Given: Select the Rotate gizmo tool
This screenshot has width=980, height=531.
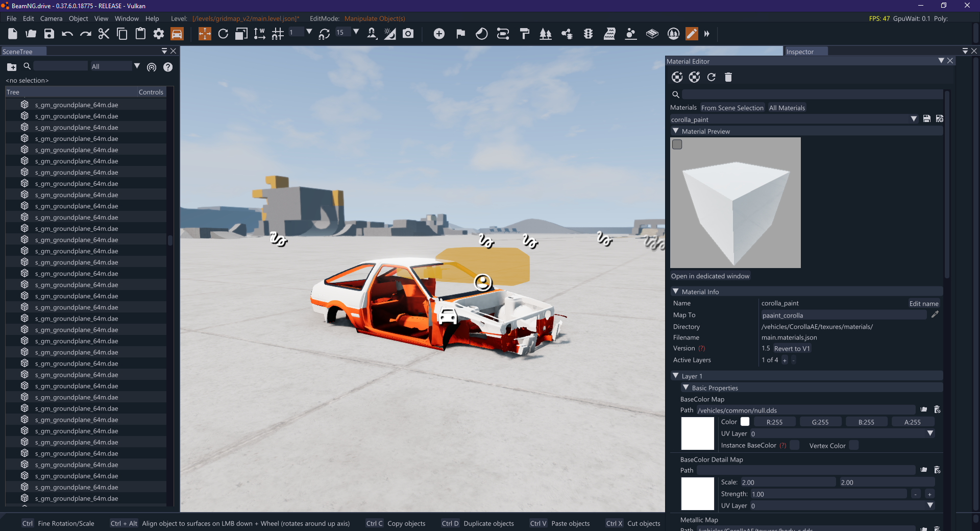Looking at the screenshot, I should [223, 34].
